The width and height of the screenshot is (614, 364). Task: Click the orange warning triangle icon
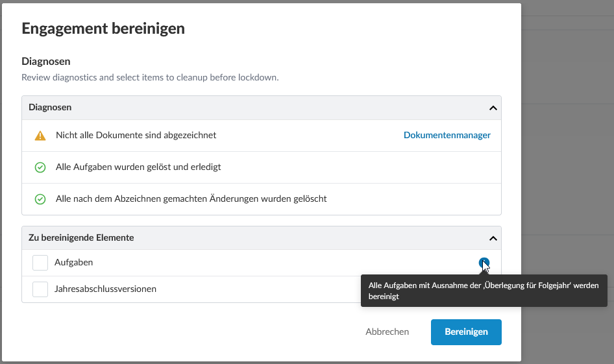click(40, 136)
